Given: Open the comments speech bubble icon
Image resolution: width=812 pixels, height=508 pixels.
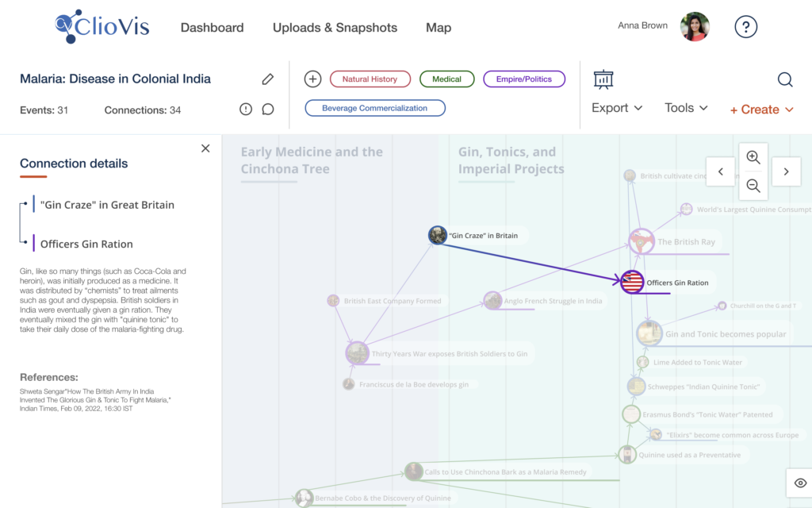Looking at the screenshot, I should (268, 110).
